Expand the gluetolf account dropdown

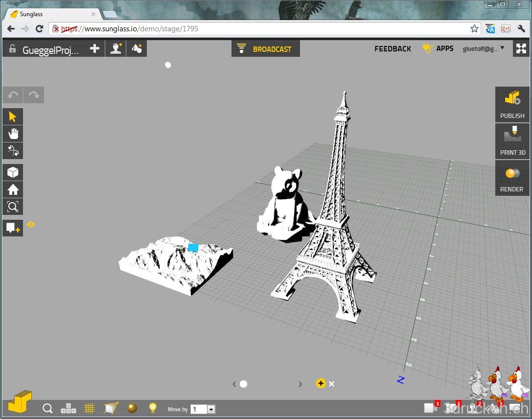(x=484, y=48)
